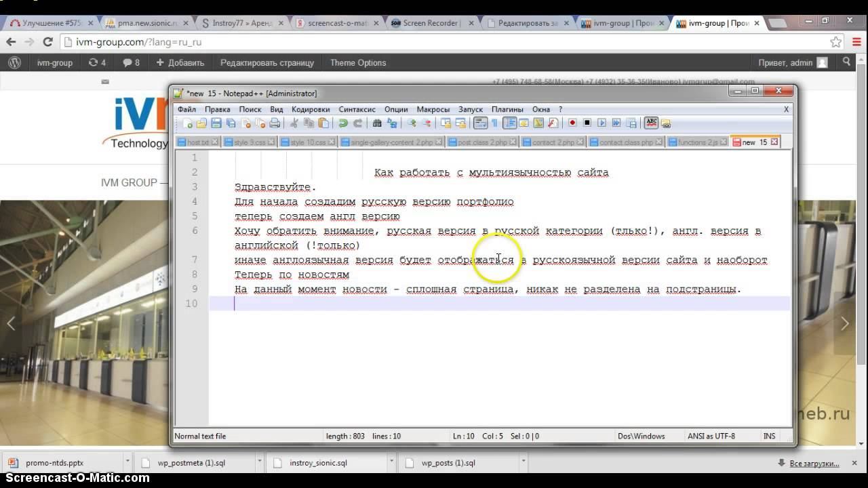
Task: Open the Поиск menu
Action: click(250, 109)
